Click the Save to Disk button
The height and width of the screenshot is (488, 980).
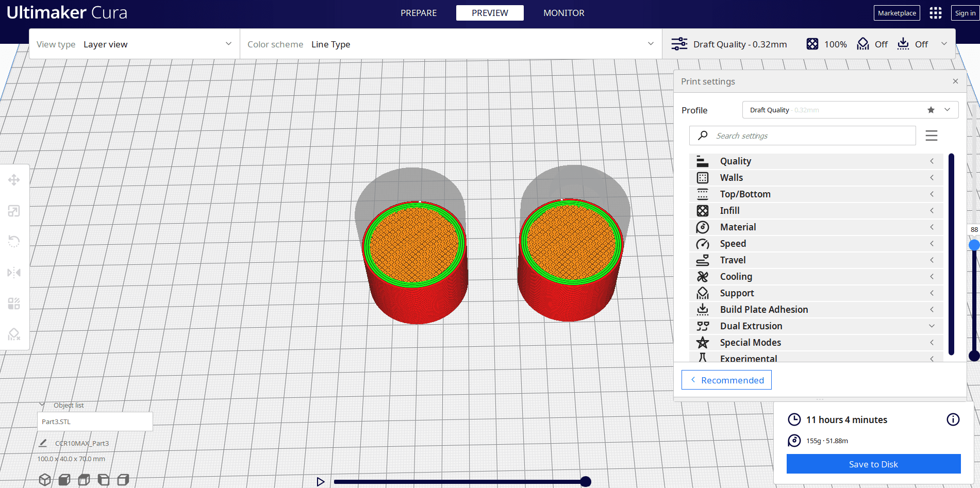tap(873, 464)
